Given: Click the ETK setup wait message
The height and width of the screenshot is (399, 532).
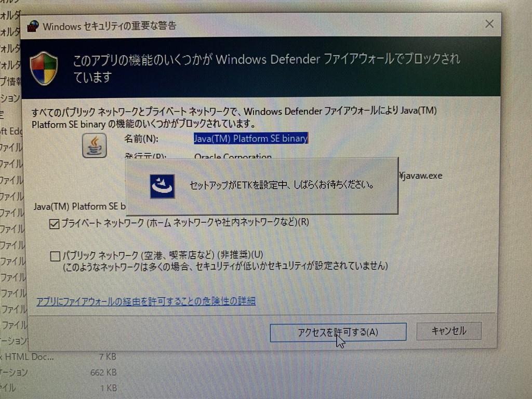Looking at the screenshot, I should pyautogui.click(x=282, y=185).
